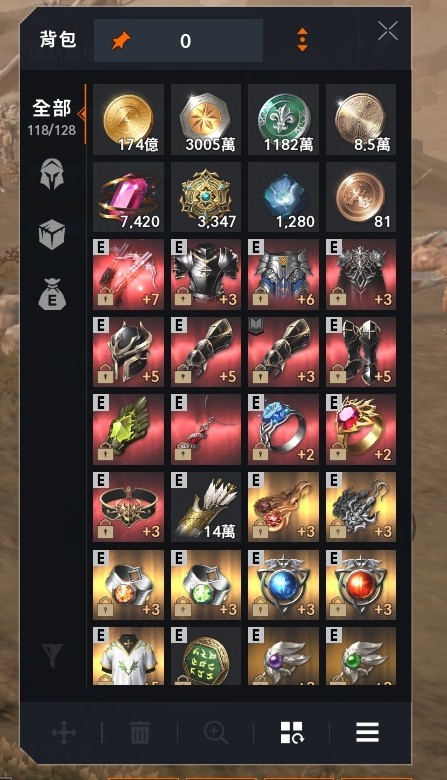Select the blue orb amulet +3
This screenshot has width=447, height=780.
point(283,585)
